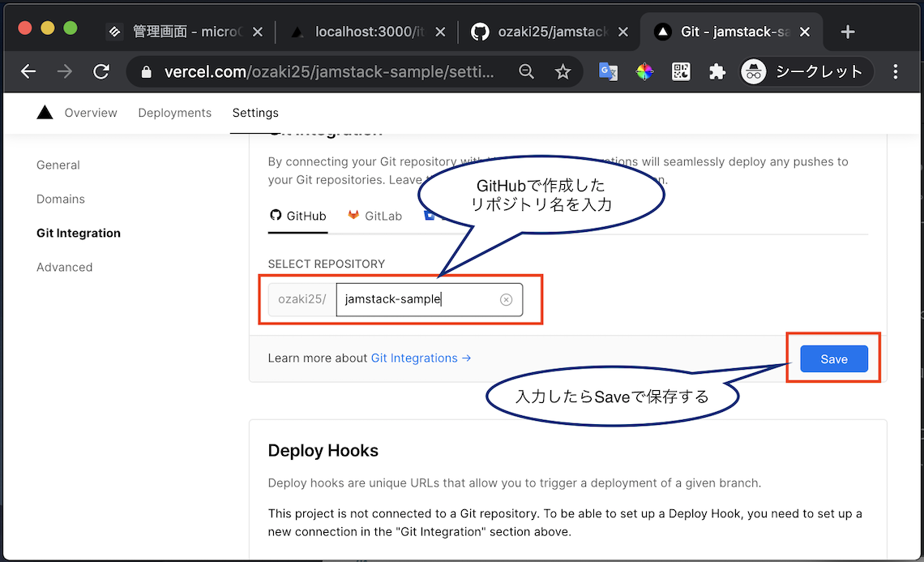Open the Extensions puzzle menu
The height and width of the screenshot is (562, 924).
click(x=717, y=72)
